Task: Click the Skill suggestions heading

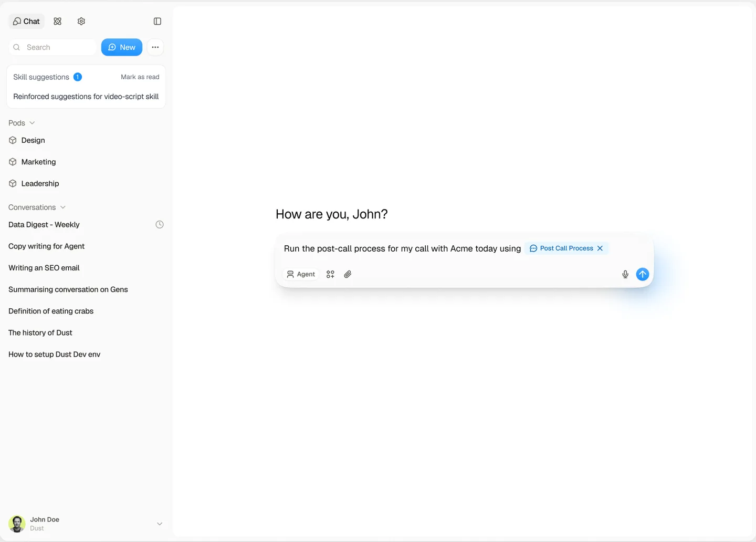Action: click(x=41, y=77)
